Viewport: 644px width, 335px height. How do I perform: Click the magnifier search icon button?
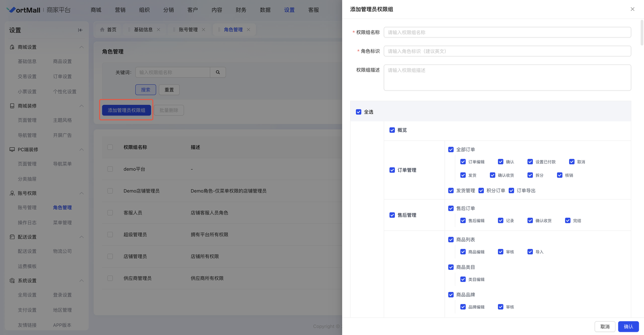pos(218,72)
